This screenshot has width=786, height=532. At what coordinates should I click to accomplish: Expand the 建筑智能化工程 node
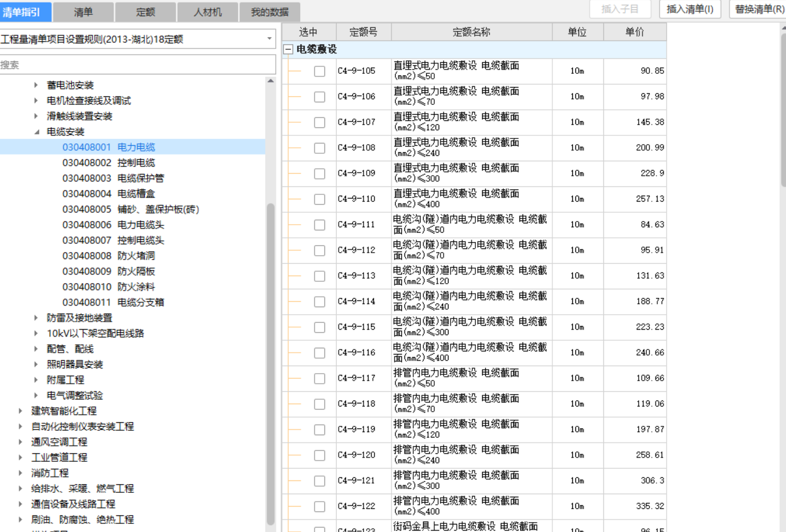[21, 412]
